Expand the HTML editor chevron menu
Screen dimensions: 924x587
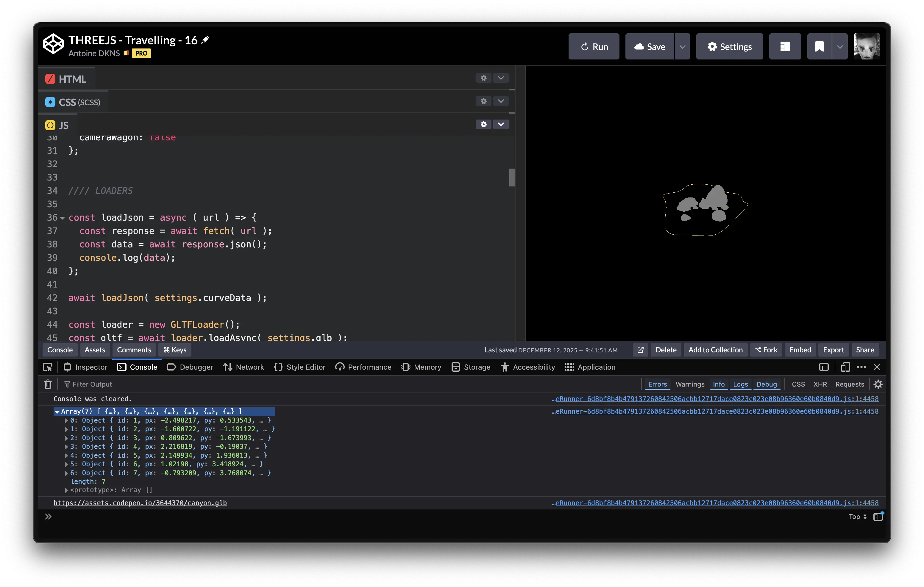500,78
